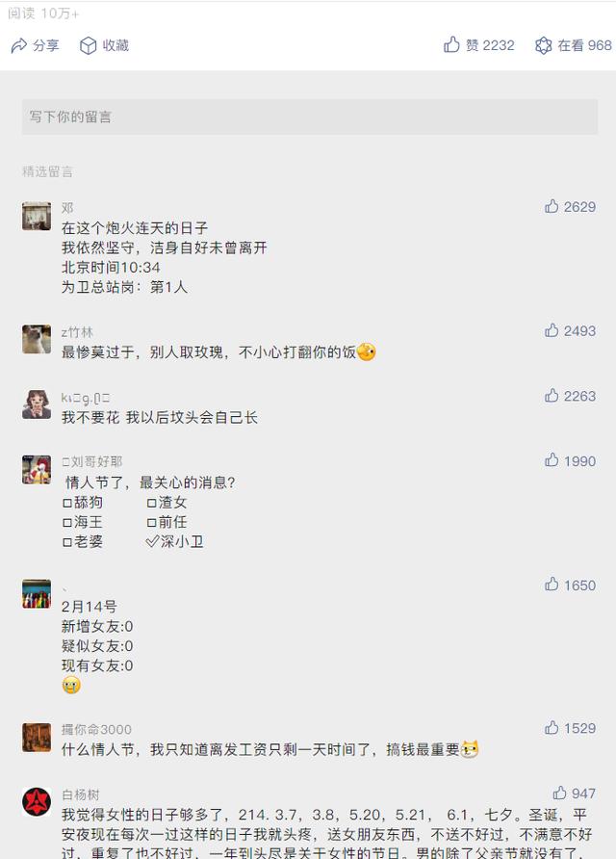Click the username z竹林
Image resolution: width=616 pixels, height=859 pixels.
pyautogui.click(x=77, y=332)
